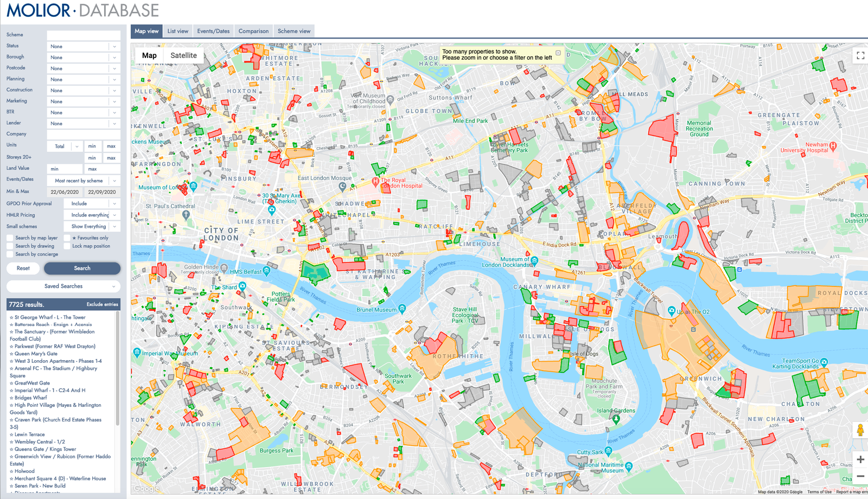Screen dimensions: 868x499
Task: Click the National Maritime Museum marker
Action: [629, 466]
